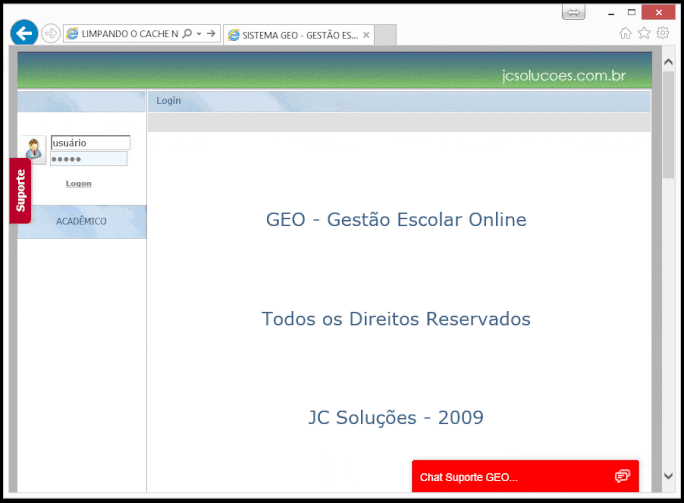
Task: Click the jcsolucoes.com.br banner text
Action: 564,76
